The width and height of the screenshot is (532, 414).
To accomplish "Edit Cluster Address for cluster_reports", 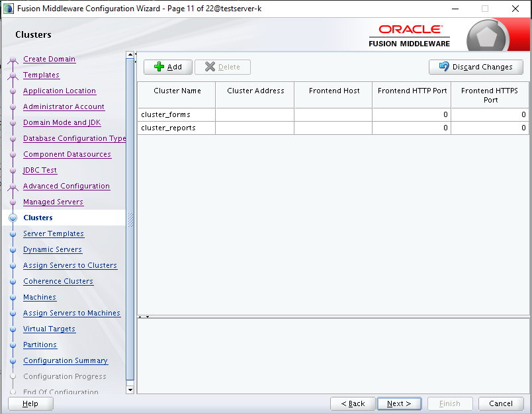I will [x=255, y=128].
